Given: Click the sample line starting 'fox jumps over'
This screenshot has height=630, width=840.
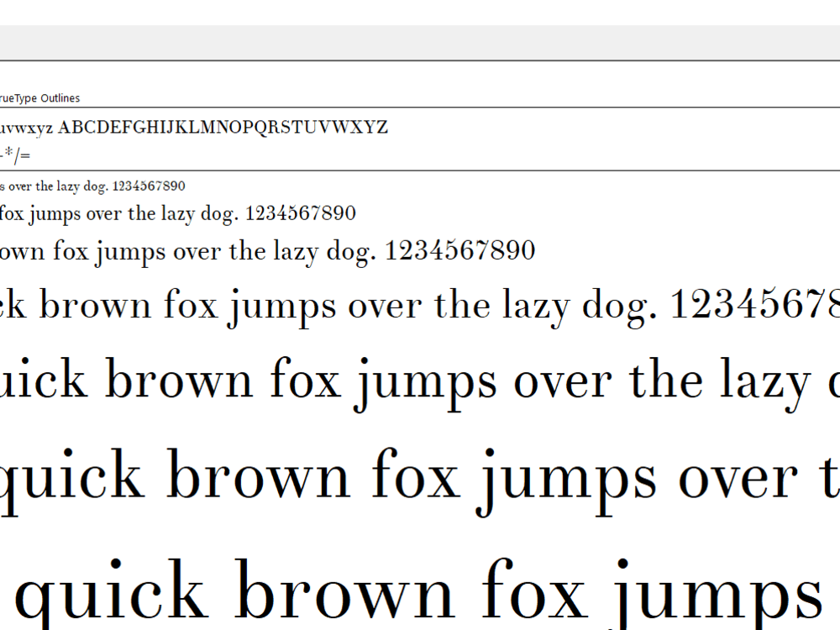Looking at the screenshot, I should pyautogui.click(x=178, y=213).
